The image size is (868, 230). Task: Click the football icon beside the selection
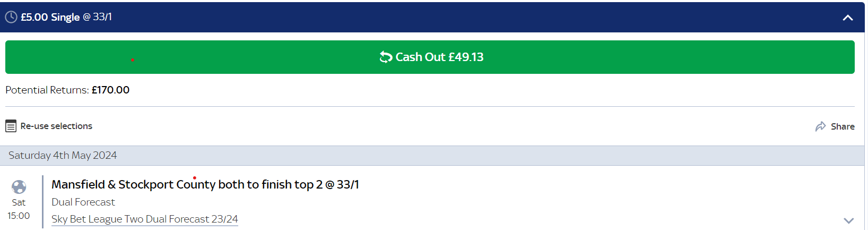[19, 187]
